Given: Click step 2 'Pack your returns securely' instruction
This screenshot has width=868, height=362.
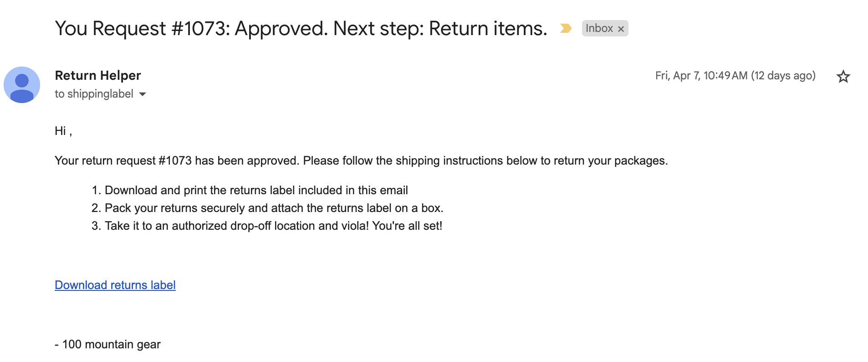Looking at the screenshot, I should coord(274,208).
